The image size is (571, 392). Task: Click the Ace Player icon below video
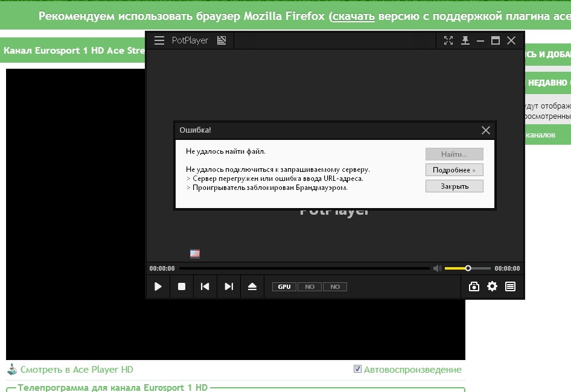click(12, 369)
